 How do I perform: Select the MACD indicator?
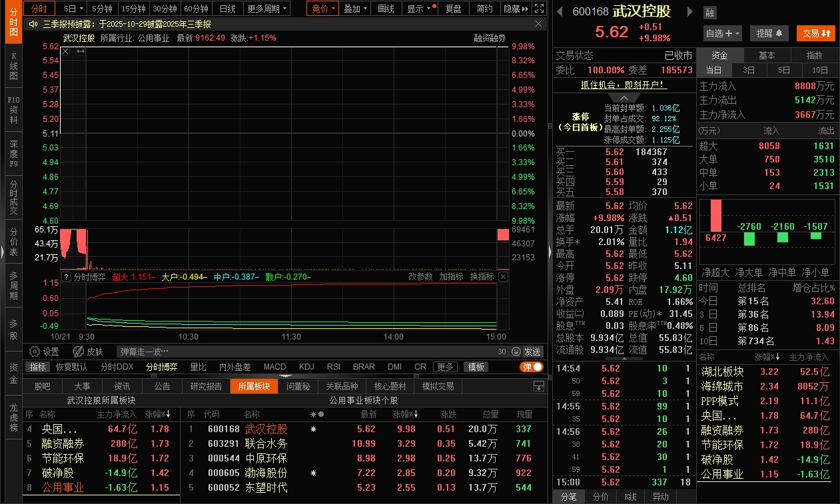(x=274, y=367)
